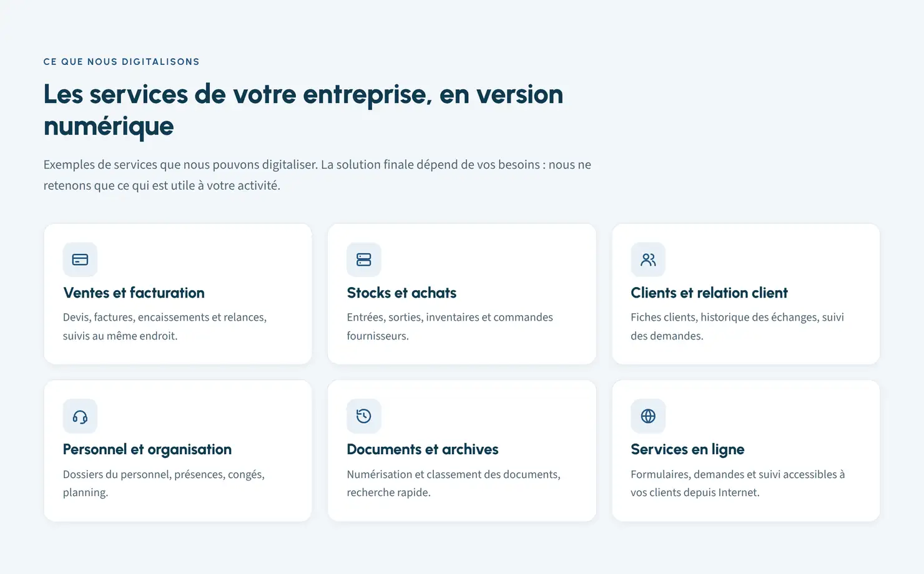
Task: Select the "Ventes et facturation" card title
Action: point(134,293)
